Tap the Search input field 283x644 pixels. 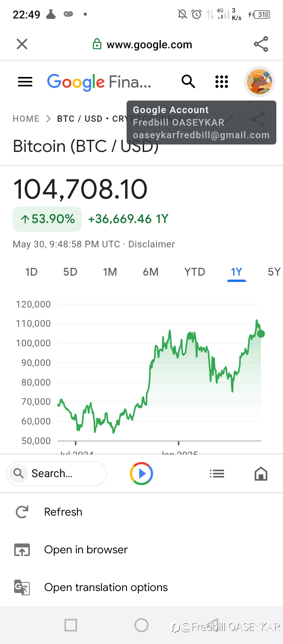[63, 474]
